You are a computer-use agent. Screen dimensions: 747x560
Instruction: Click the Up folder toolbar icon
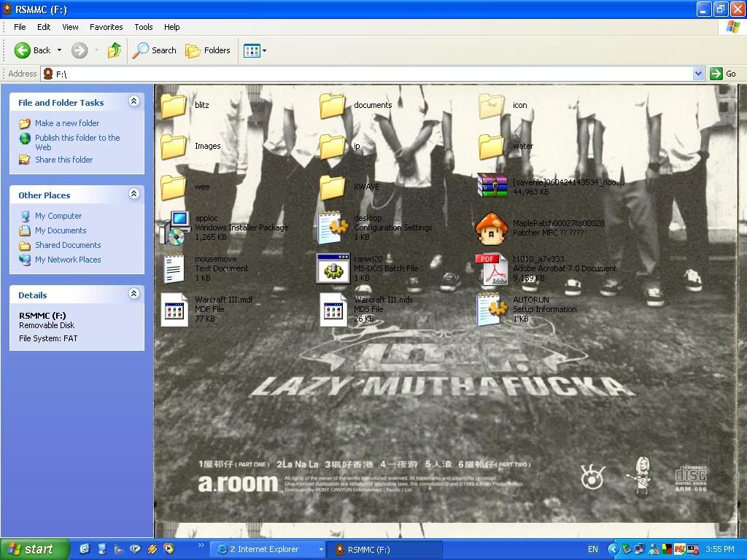[x=115, y=50]
